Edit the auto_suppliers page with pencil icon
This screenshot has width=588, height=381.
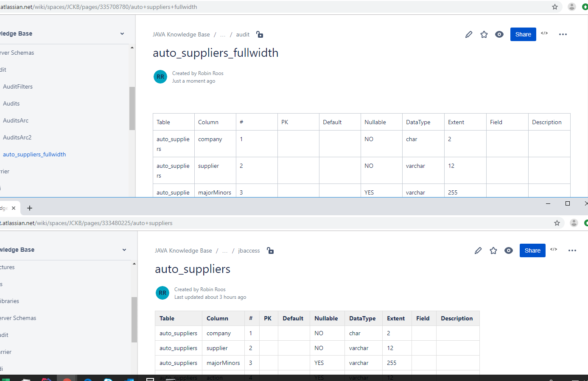coord(478,250)
